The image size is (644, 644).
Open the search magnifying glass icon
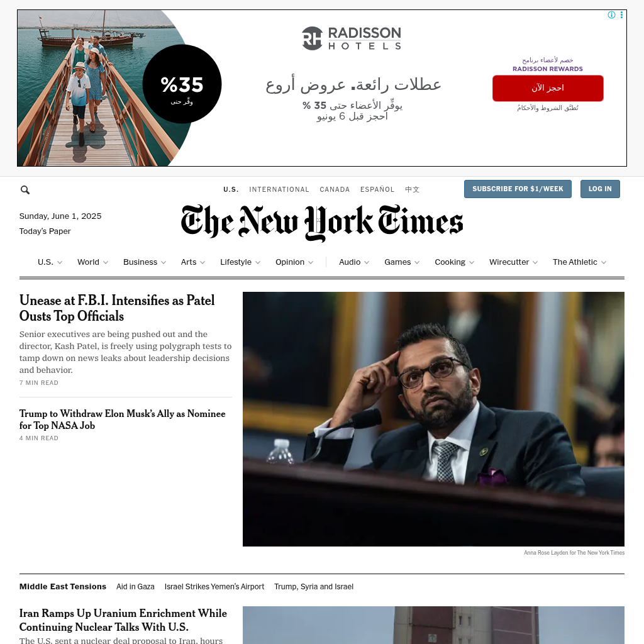pos(25,190)
